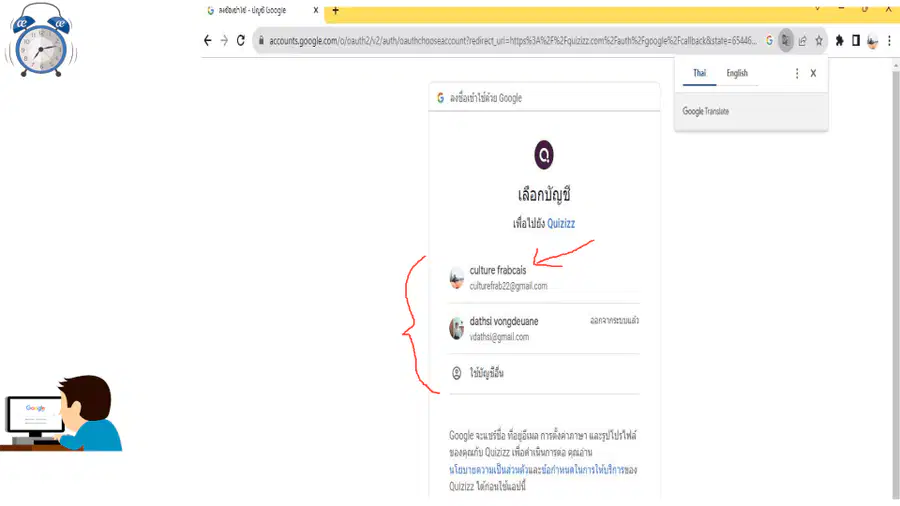This screenshot has height=506, width=900.
Task: Bookmark this page with star icon
Action: click(819, 41)
